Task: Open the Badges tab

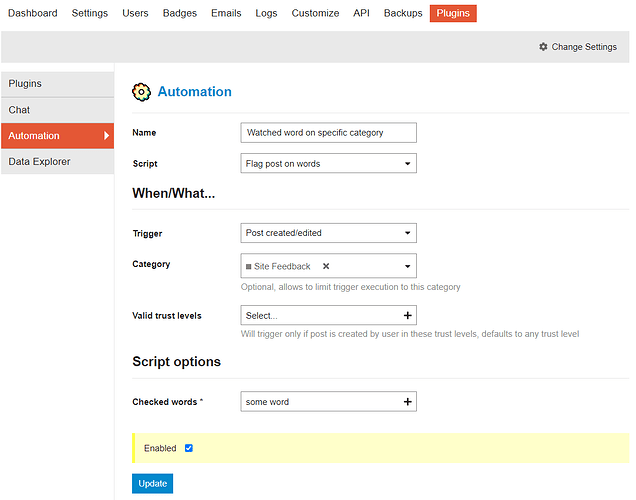Action: tap(180, 13)
